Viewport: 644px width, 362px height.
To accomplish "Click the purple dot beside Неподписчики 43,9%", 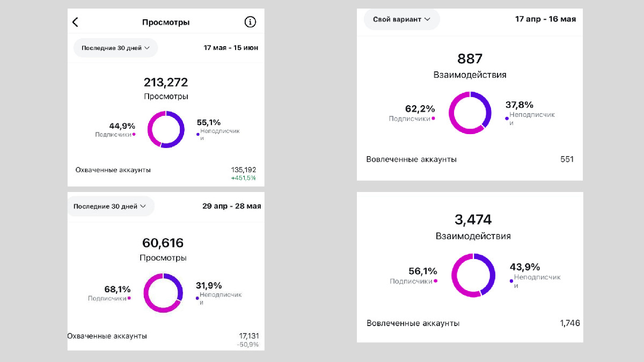I will 511,280.
